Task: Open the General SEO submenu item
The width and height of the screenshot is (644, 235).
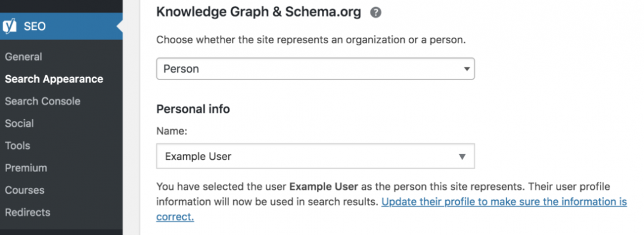Action: click(x=24, y=57)
